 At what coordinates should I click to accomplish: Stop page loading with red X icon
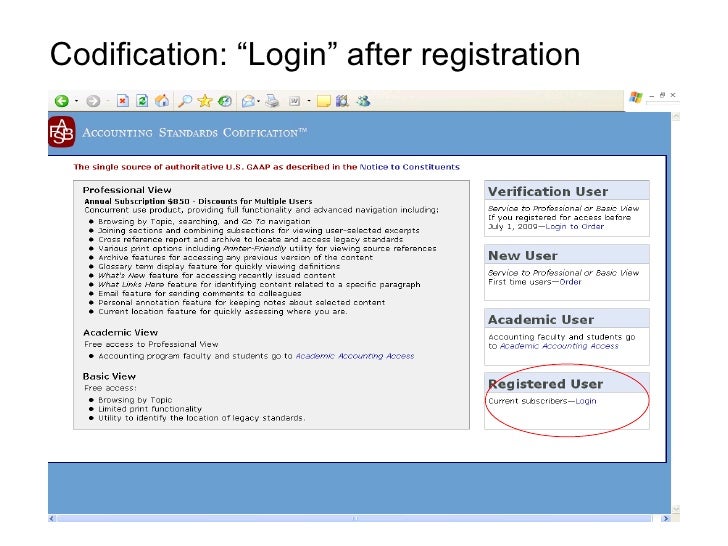(x=123, y=101)
